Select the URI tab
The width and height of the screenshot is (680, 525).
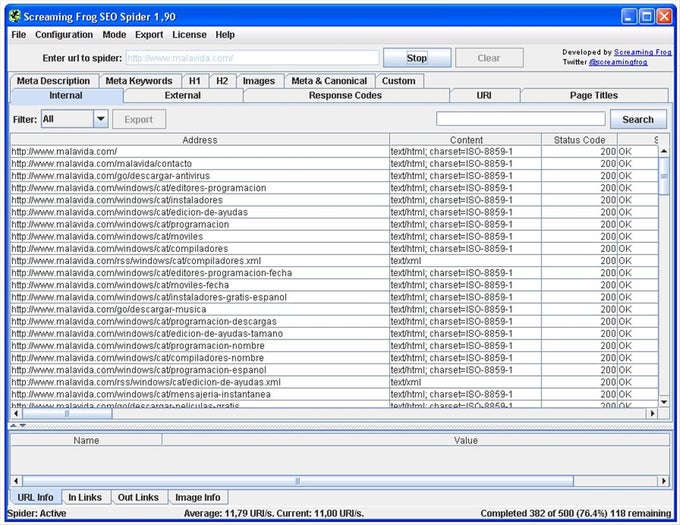pos(484,95)
